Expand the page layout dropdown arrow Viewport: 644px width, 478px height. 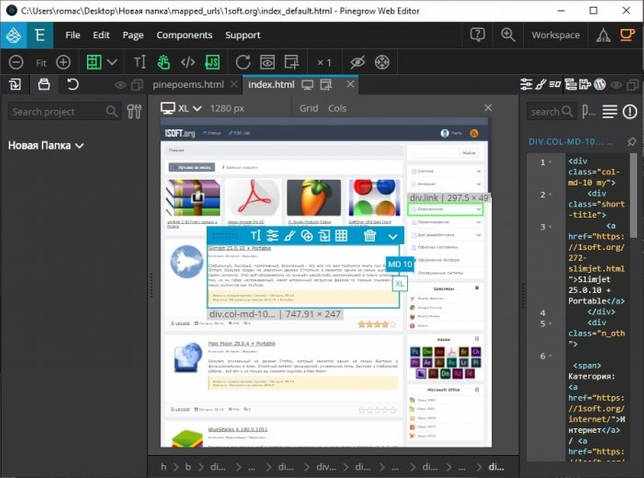(x=112, y=62)
